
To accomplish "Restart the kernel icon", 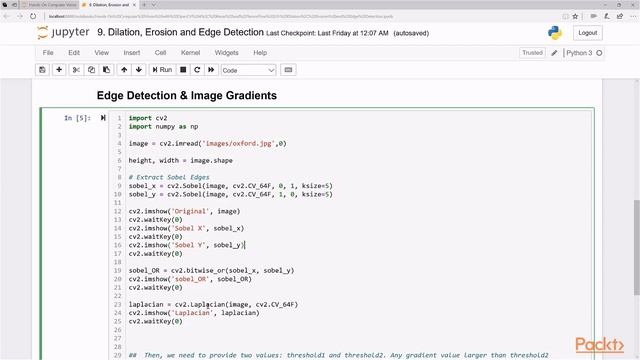I will 197,70.
